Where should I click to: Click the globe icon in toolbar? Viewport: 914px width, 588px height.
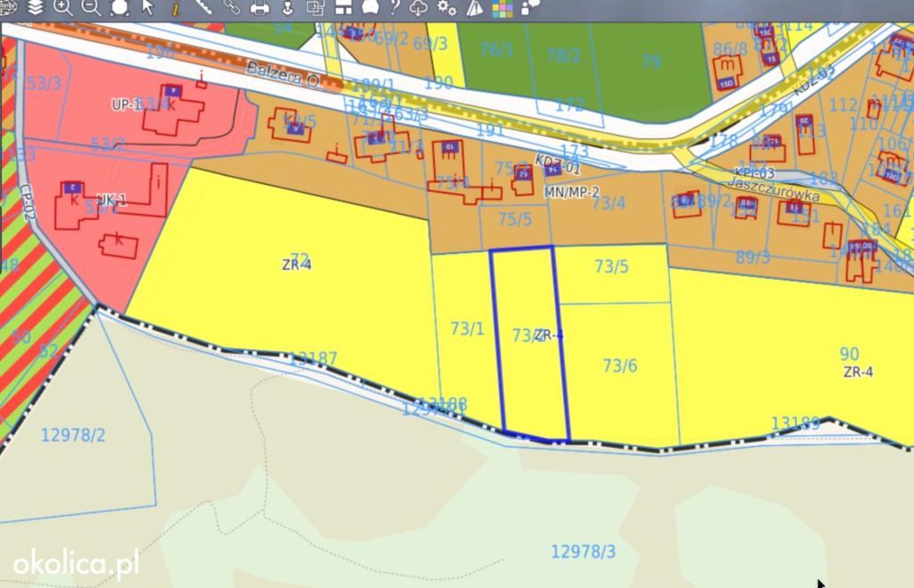[x=7, y=7]
